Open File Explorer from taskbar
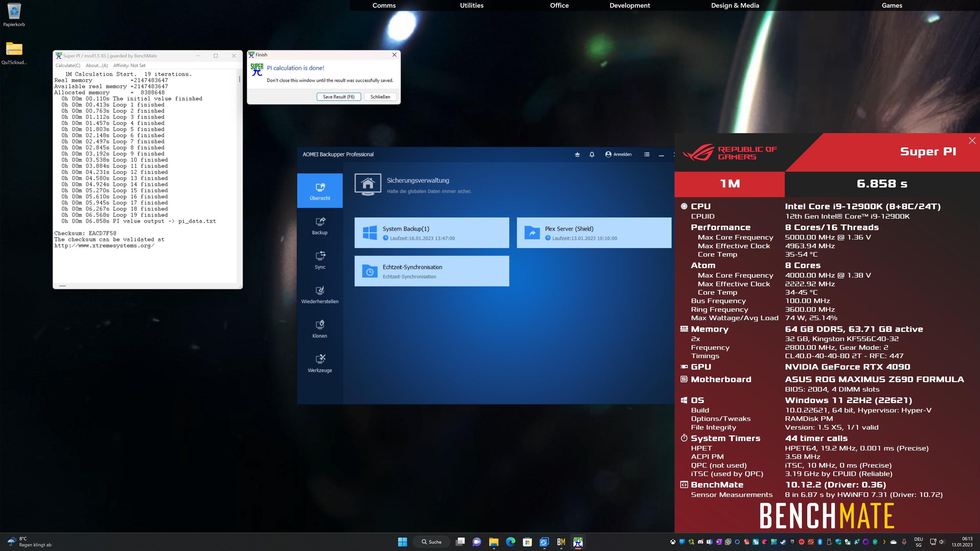 pyautogui.click(x=494, y=542)
